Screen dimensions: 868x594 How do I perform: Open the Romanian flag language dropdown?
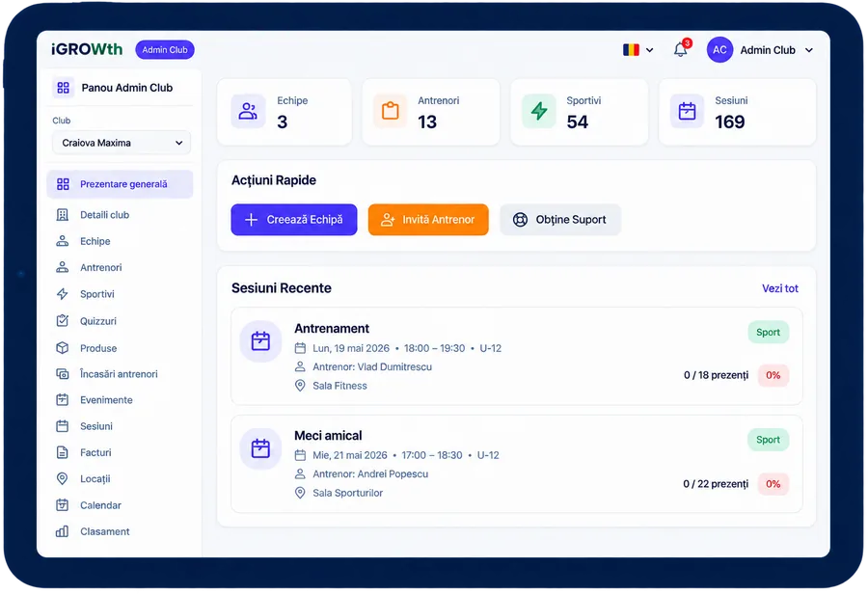tap(637, 50)
